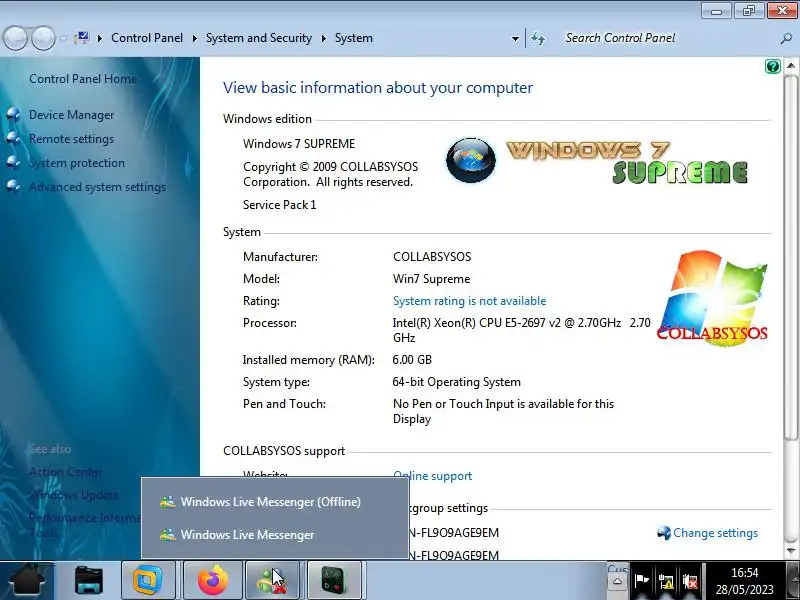Click the Device Manager shield icon
The width and height of the screenshot is (800, 600).
(x=14, y=114)
